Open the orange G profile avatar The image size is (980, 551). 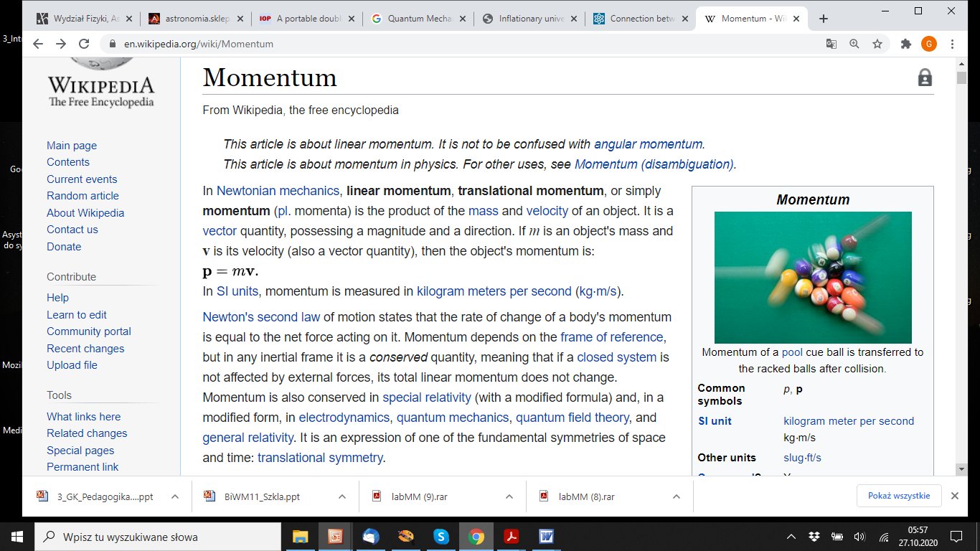click(x=928, y=44)
